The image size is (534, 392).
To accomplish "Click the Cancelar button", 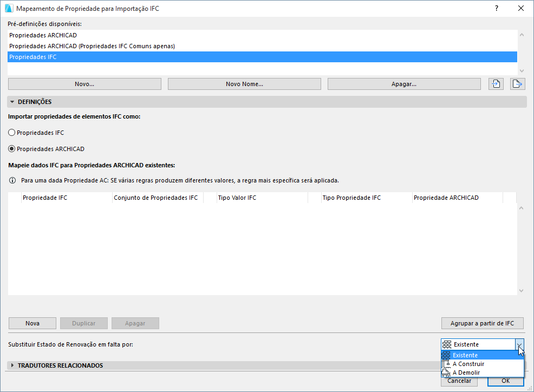I will (x=459, y=381).
